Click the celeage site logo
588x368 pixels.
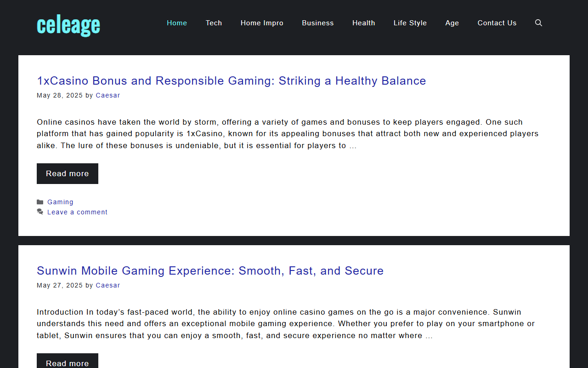click(x=68, y=25)
